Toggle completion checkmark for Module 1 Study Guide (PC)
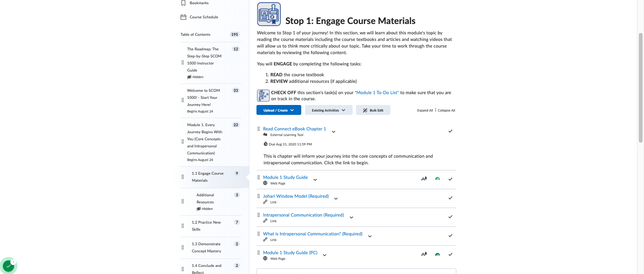 [x=450, y=254]
